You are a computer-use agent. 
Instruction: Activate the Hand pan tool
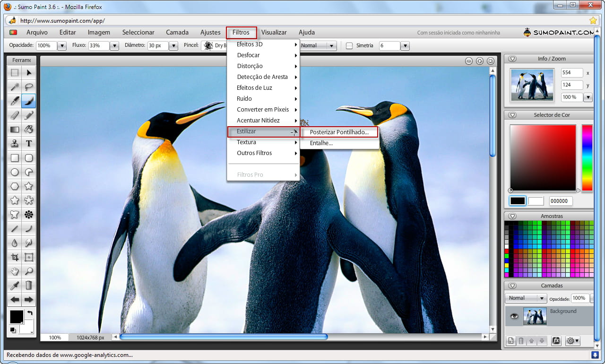click(15, 271)
